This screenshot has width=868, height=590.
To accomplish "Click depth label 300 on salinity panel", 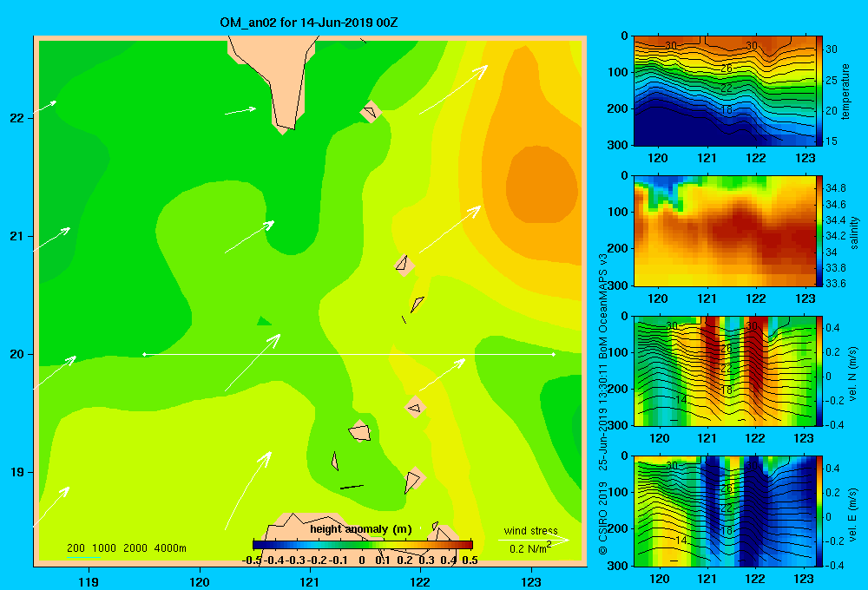I will tap(618, 285).
